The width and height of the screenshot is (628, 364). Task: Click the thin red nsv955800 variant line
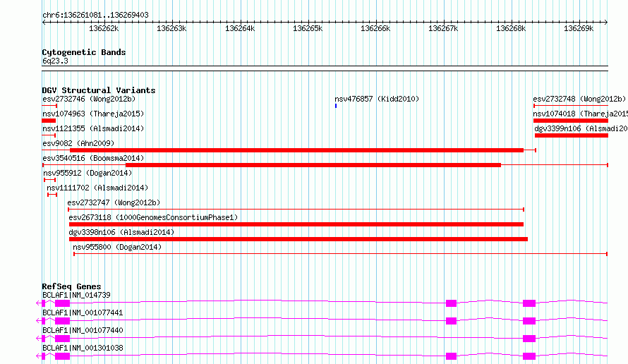[x=340, y=254]
